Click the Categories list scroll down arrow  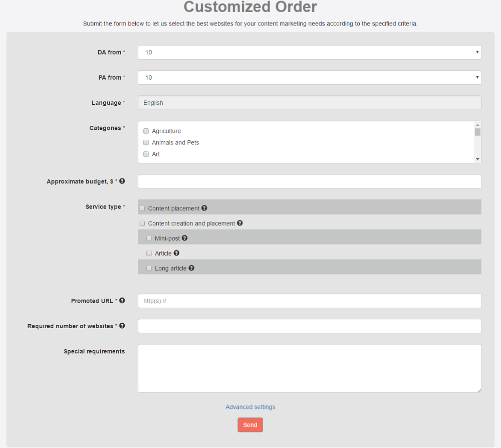[x=477, y=159]
